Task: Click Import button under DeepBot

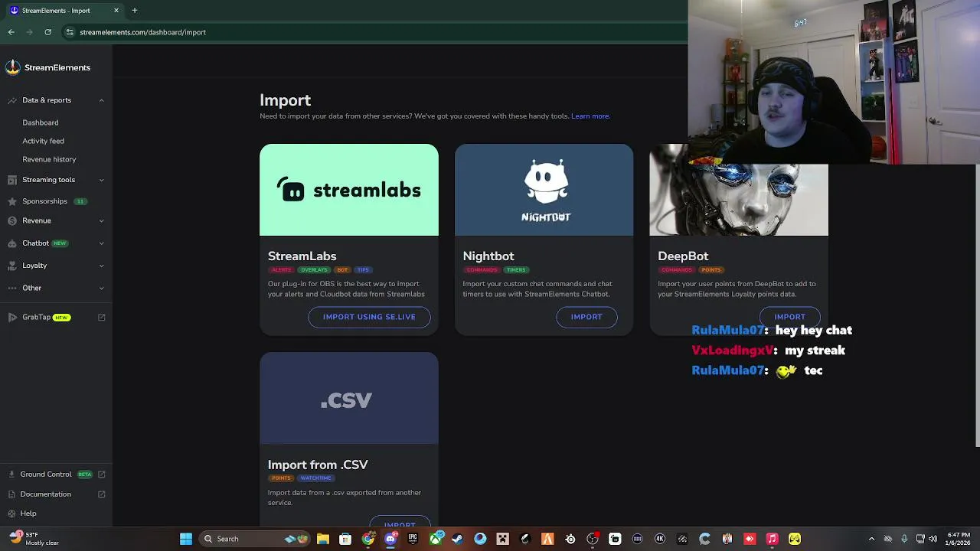Action: (789, 317)
